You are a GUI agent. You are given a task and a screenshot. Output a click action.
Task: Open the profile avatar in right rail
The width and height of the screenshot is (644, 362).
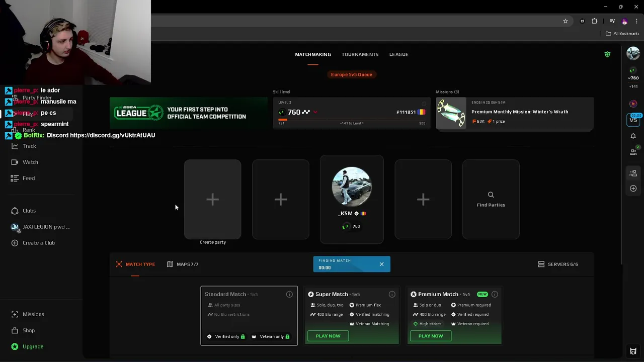(x=633, y=53)
